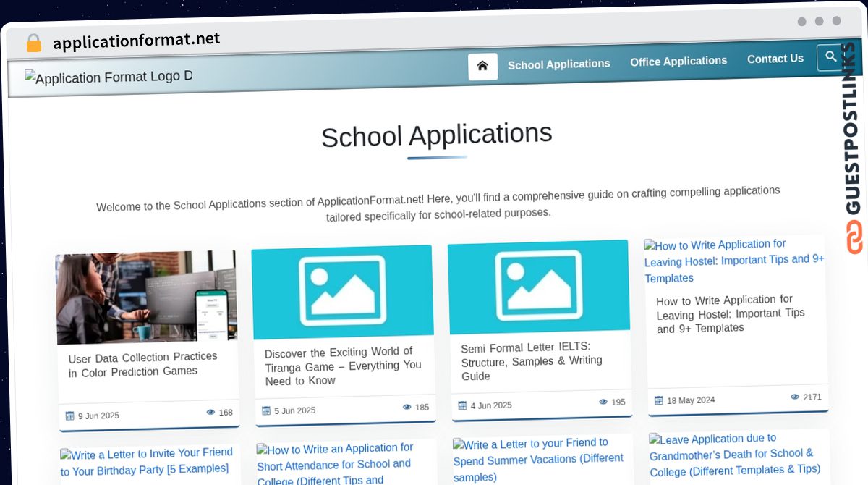Click the School Applications page heading

coord(436,135)
